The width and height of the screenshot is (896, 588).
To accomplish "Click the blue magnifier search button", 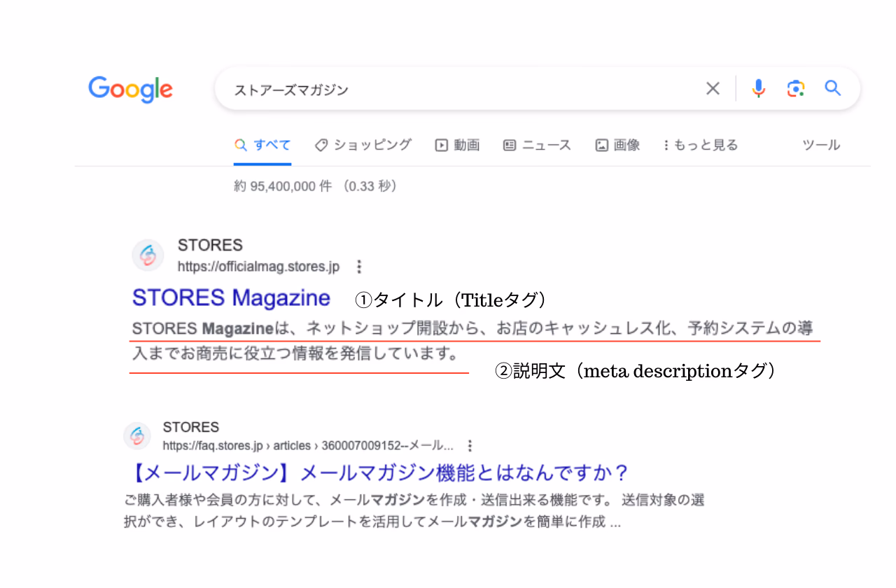I will pyautogui.click(x=832, y=88).
